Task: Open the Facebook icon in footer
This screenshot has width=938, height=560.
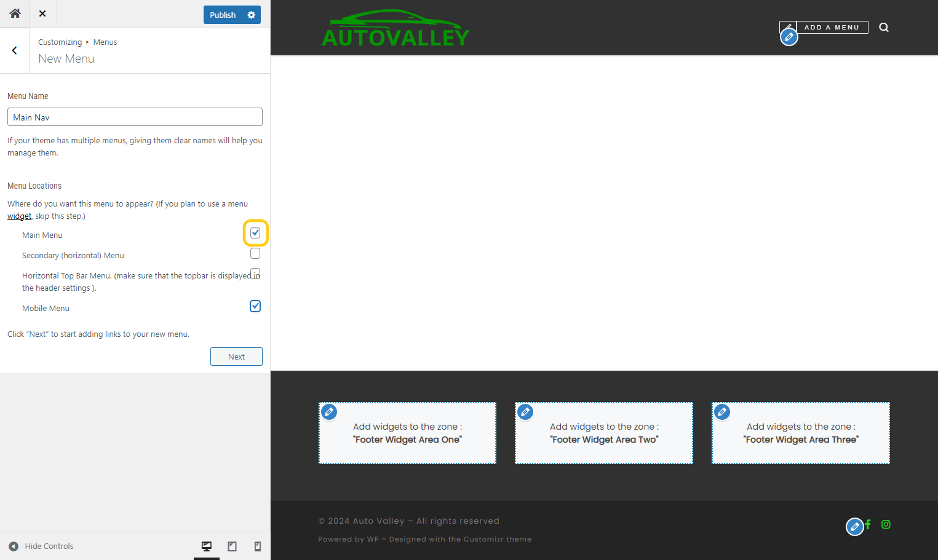Action: pos(868,524)
